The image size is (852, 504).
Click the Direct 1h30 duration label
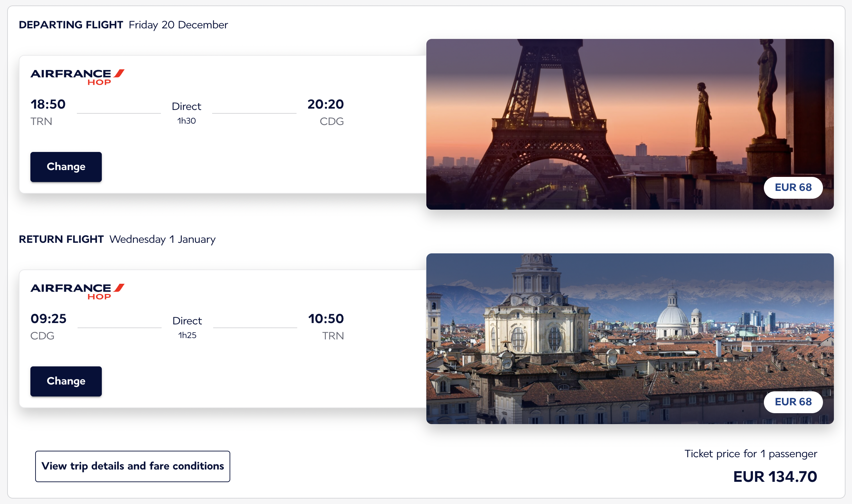tap(187, 113)
